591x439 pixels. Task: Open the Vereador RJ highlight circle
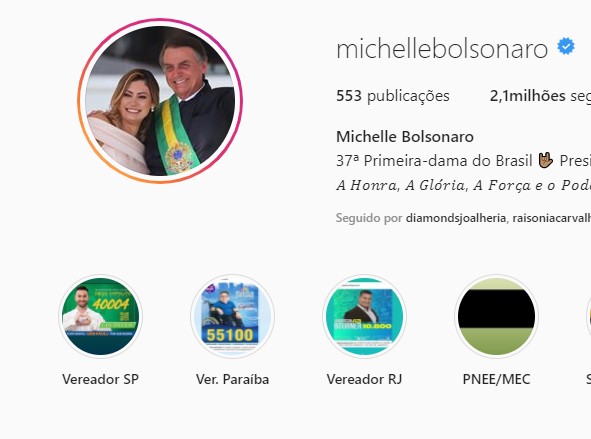click(x=364, y=316)
